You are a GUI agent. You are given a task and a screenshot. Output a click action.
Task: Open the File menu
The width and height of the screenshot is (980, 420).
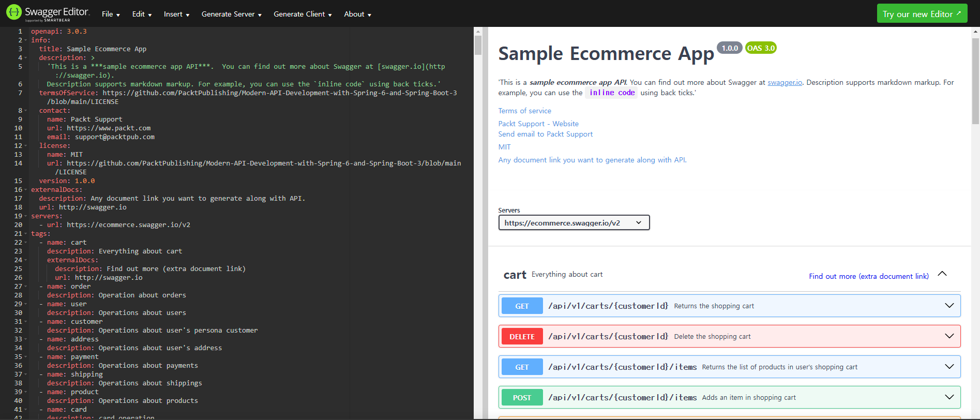[111, 14]
